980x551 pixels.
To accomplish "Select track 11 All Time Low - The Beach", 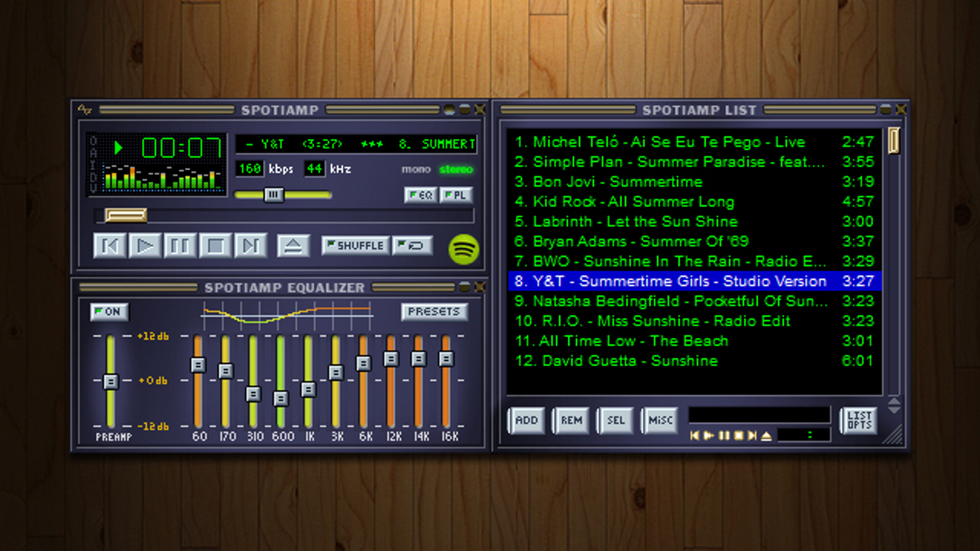I will point(695,341).
